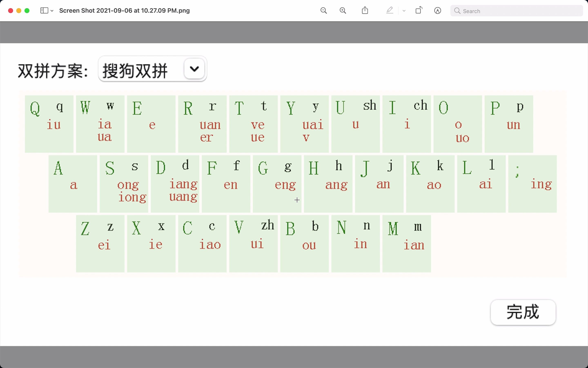Image resolution: width=588 pixels, height=368 pixels.
Task: Open sidebar view options chevron
Action: (52, 11)
